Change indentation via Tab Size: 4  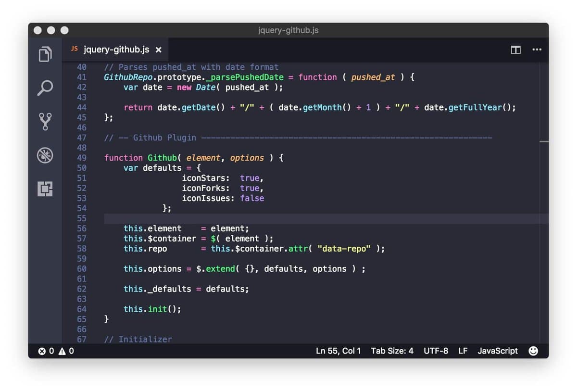coord(392,351)
